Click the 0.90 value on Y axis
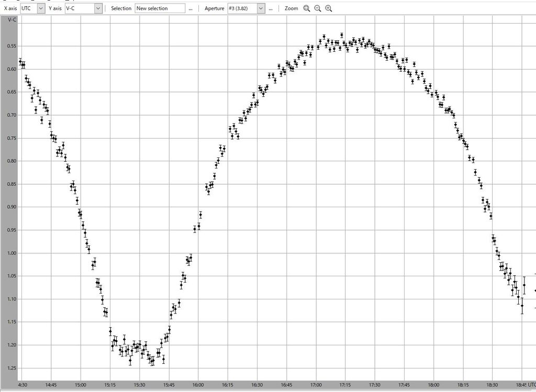Image resolution: width=536 pixels, height=392 pixels. [12, 207]
